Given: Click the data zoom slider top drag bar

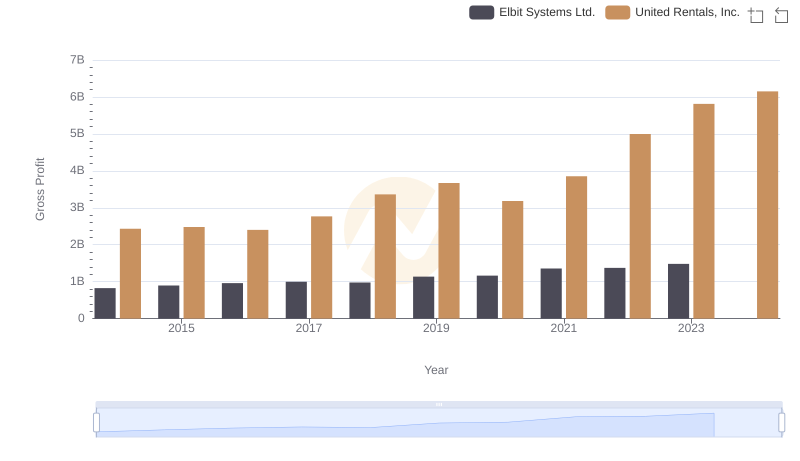Looking at the screenshot, I should (439, 404).
